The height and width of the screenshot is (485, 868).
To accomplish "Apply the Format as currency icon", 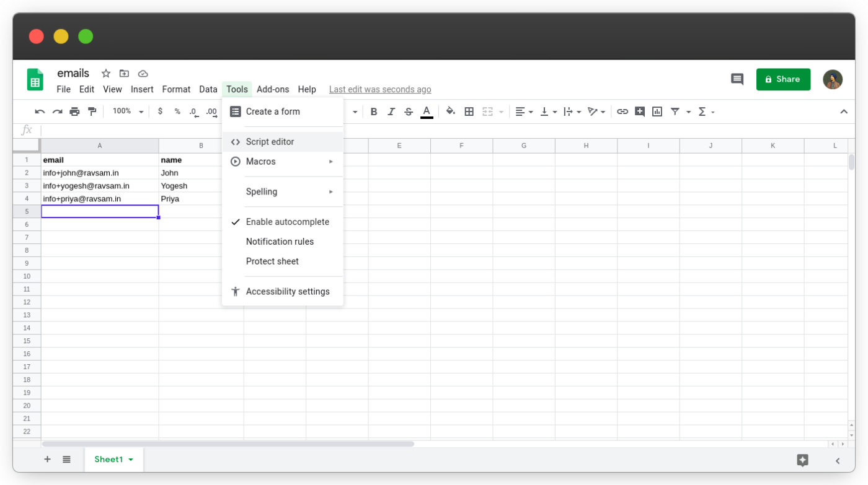I will click(160, 111).
